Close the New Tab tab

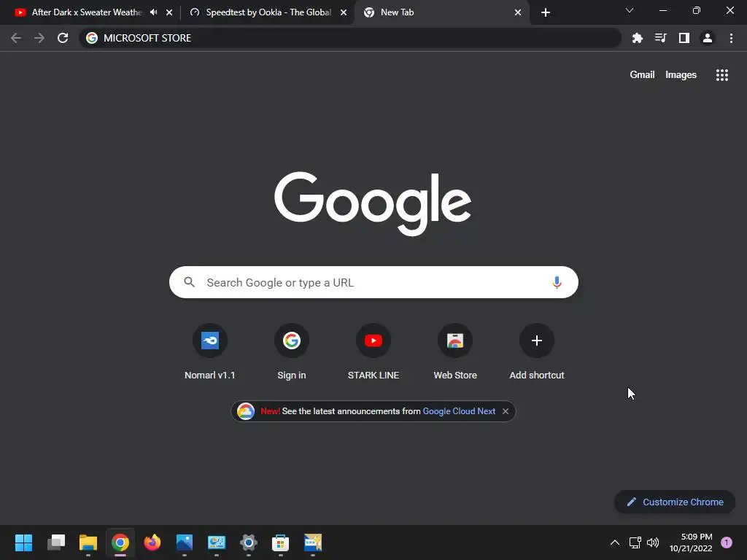[518, 12]
